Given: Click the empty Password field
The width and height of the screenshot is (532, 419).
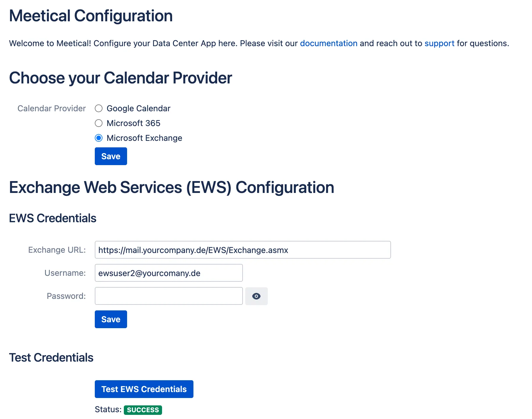Looking at the screenshot, I should click(168, 296).
